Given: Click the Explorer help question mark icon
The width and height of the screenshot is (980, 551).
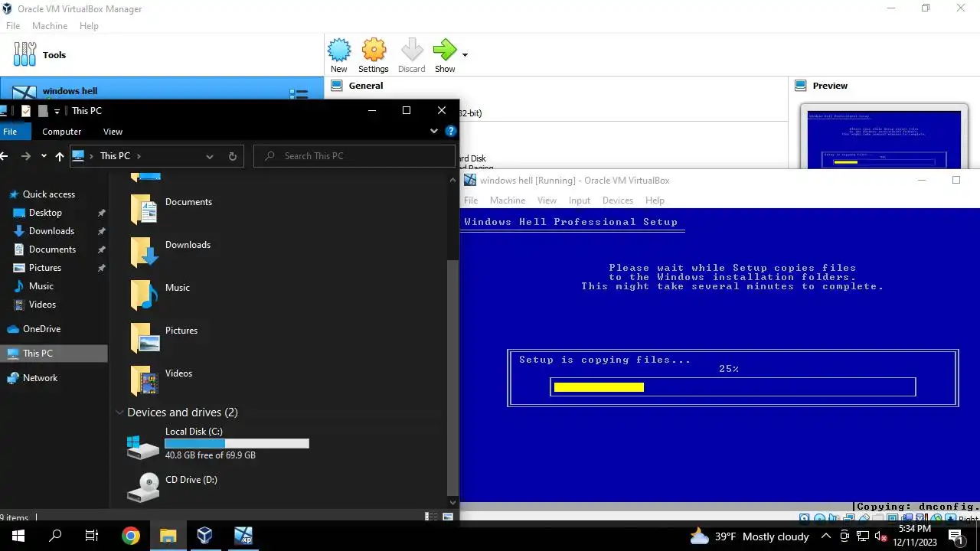Looking at the screenshot, I should 452,132.
